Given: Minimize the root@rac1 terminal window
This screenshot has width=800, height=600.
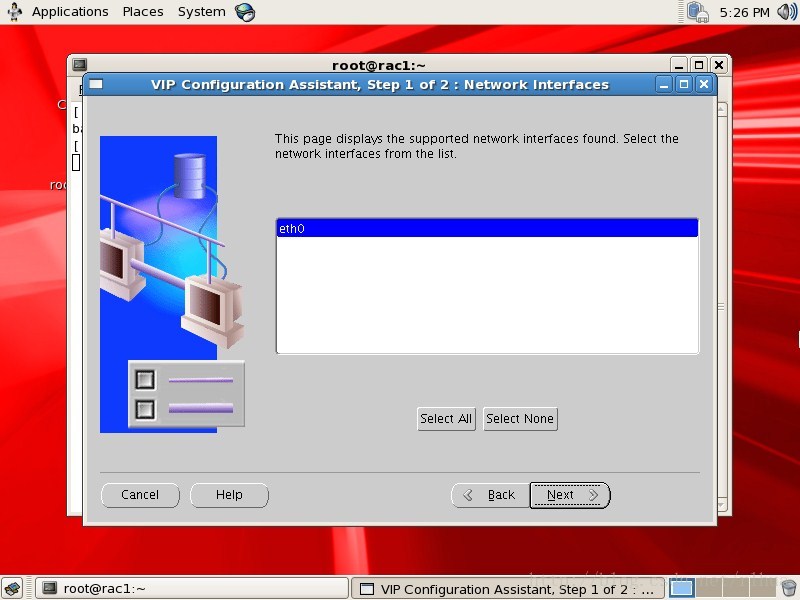Looking at the screenshot, I should pyautogui.click(x=679, y=65).
